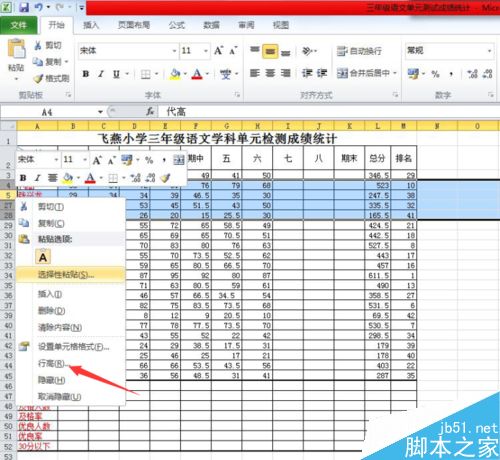Screen dimensions: 500x460
Task: Click the increase indent icon in ribbon
Action: [x=322, y=73]
